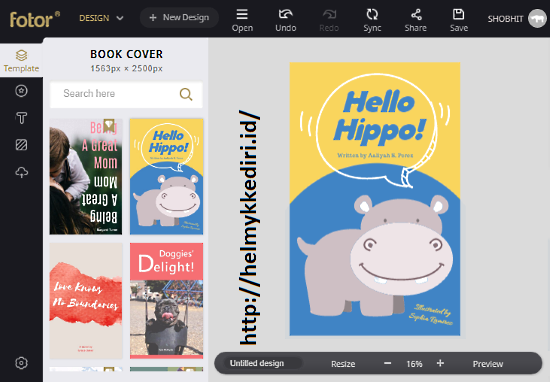Zoom out with the minus button

pyautogui.click(x=388, y=363)
